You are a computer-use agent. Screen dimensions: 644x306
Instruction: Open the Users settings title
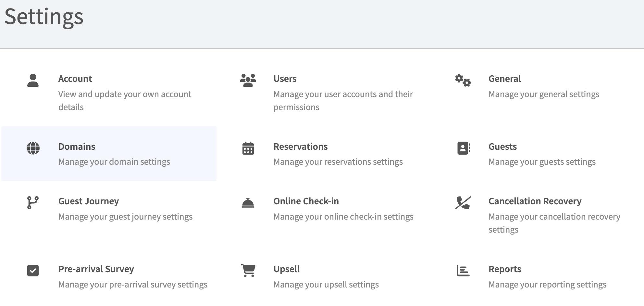[x=285, y=79]
